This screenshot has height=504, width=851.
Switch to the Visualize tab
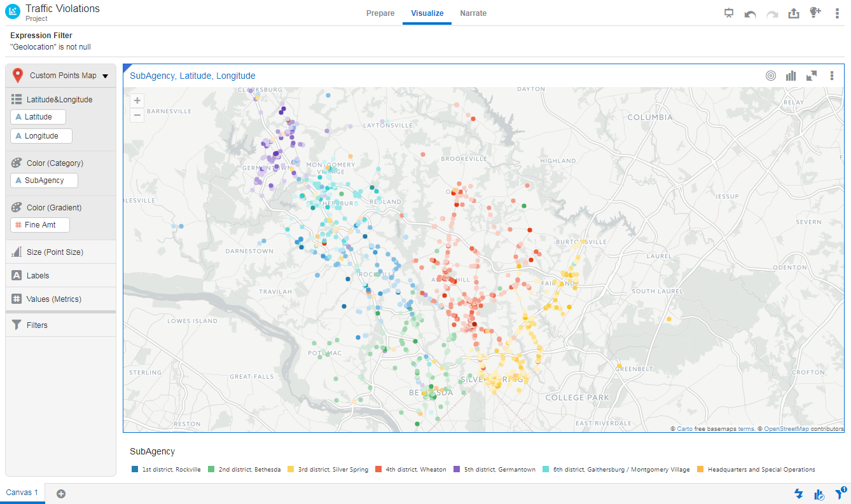click(x=427, y=13)
